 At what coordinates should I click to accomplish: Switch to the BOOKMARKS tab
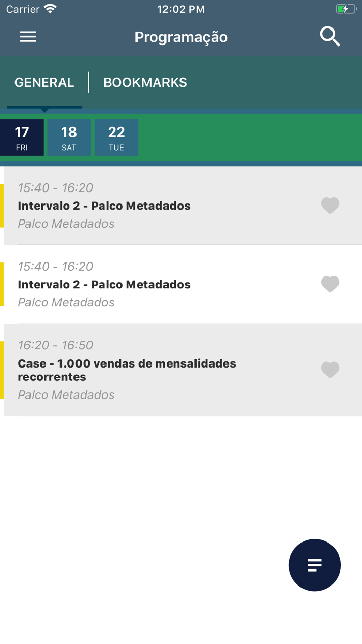pyautogui.click(x=145, y=82)
